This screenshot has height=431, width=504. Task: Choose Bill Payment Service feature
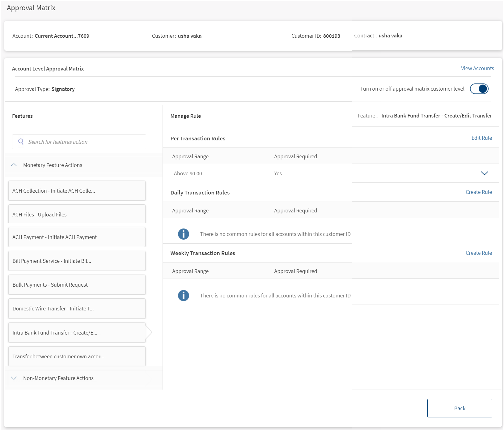[x=77, y=261]
